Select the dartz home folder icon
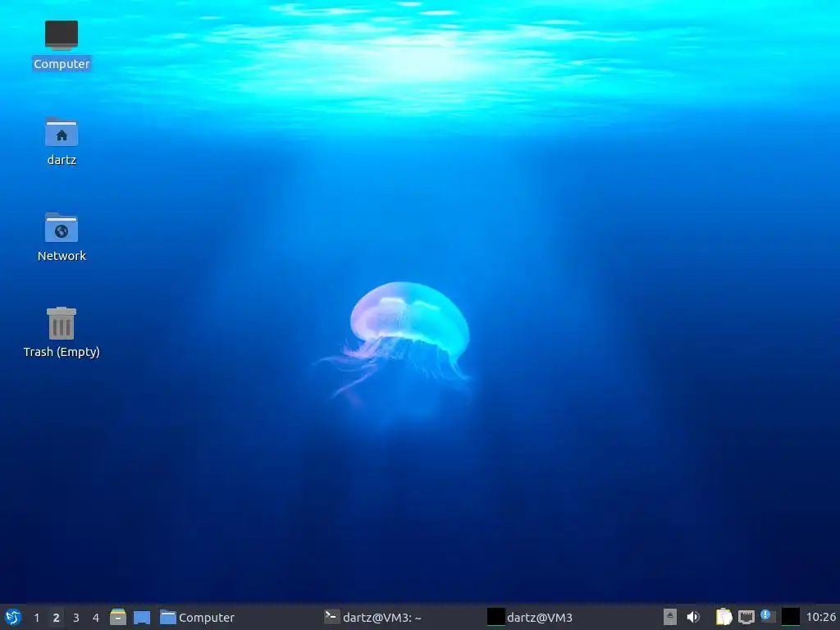Viewport: 840px width, 630px height. (62, 131)
